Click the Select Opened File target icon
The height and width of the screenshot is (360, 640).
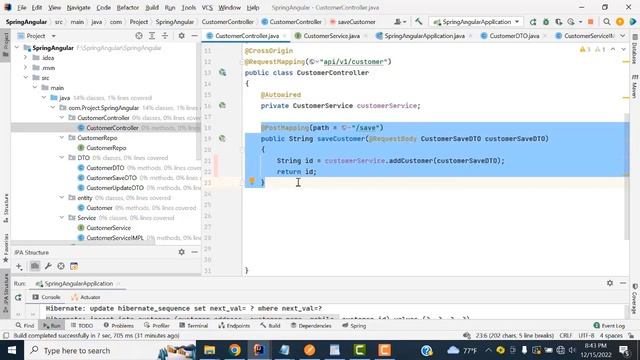coord(139,36)
